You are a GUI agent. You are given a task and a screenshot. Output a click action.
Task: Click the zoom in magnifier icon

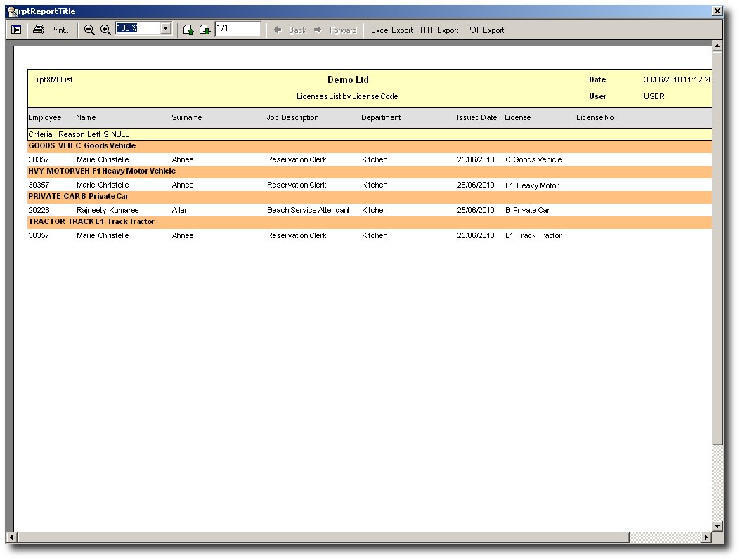point(105,30)
